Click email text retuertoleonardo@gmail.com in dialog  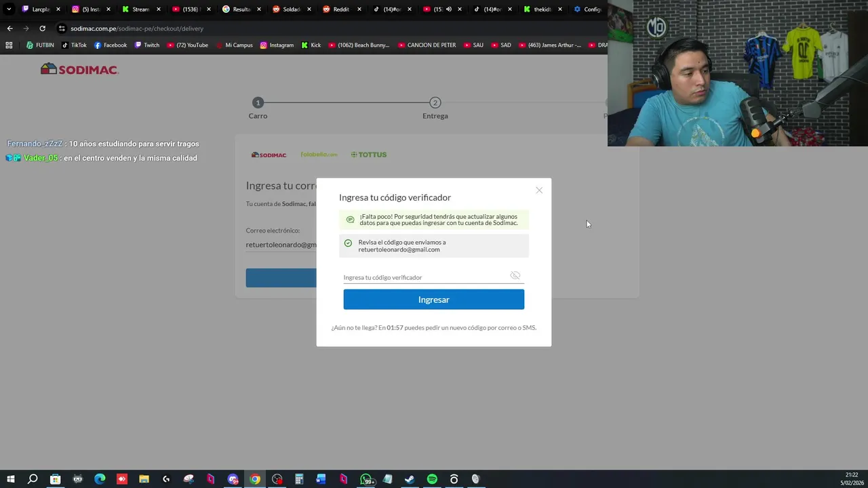[x=399, y=249]
